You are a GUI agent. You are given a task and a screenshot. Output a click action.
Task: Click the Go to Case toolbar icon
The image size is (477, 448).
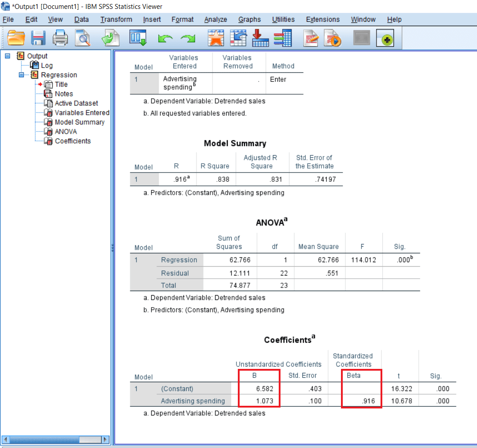pos(238,38)
